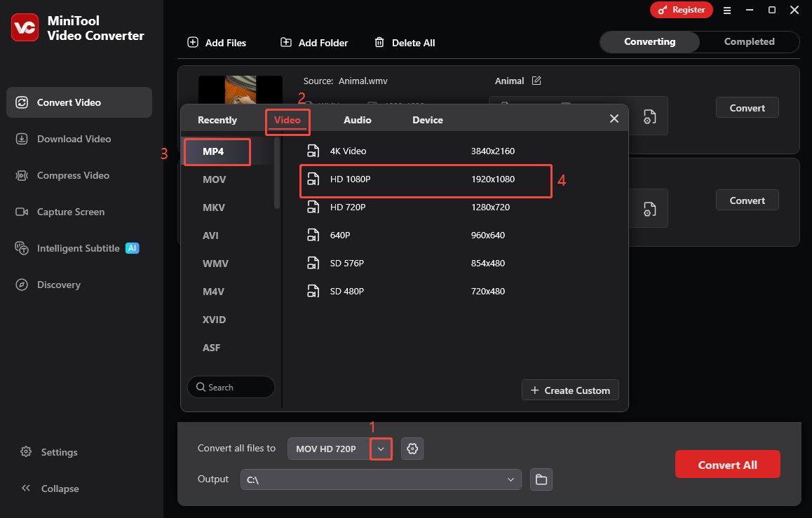
Task: Rename the Animal output file
Action: coord(536,81)
